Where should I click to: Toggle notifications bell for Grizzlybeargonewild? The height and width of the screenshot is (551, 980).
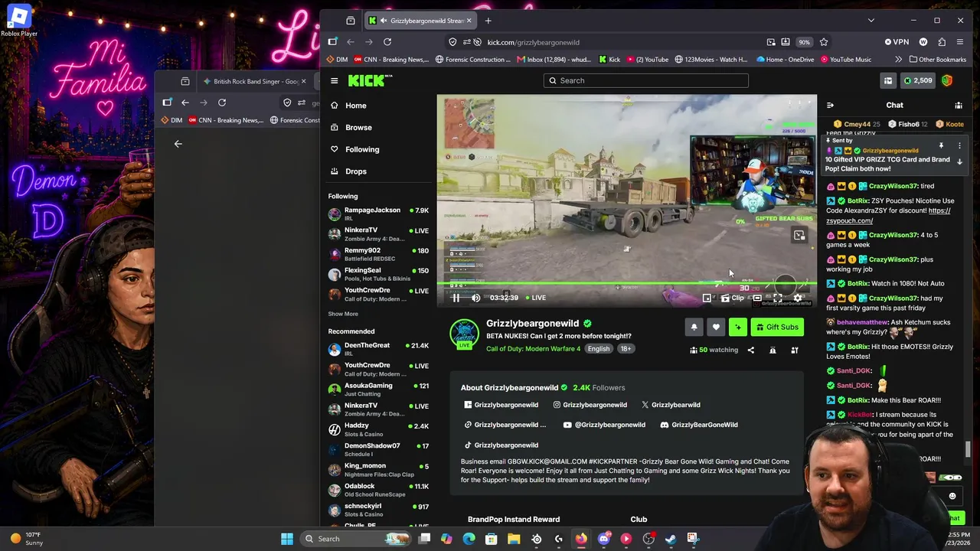click(x=694, y=327)
